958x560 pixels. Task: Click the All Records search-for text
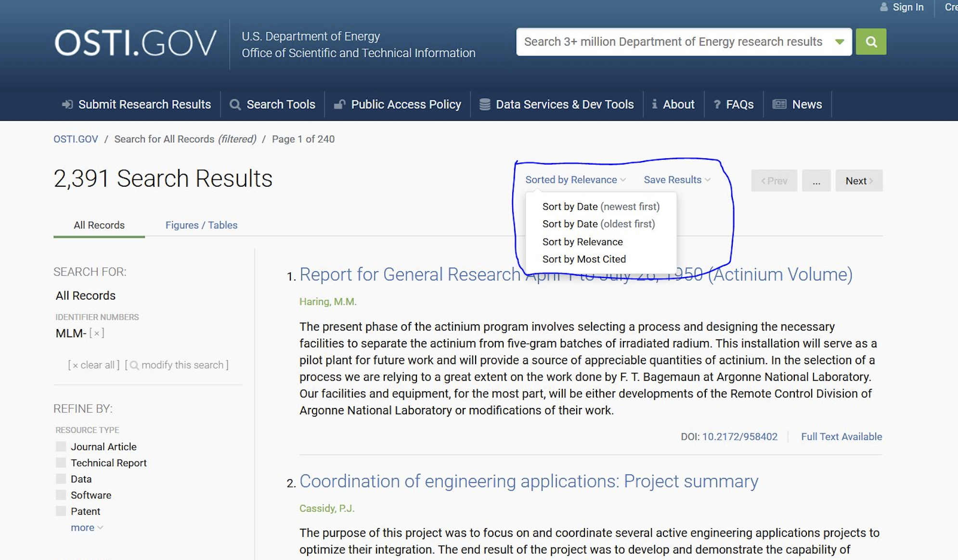pyautogui.click(x=86, y=295)
